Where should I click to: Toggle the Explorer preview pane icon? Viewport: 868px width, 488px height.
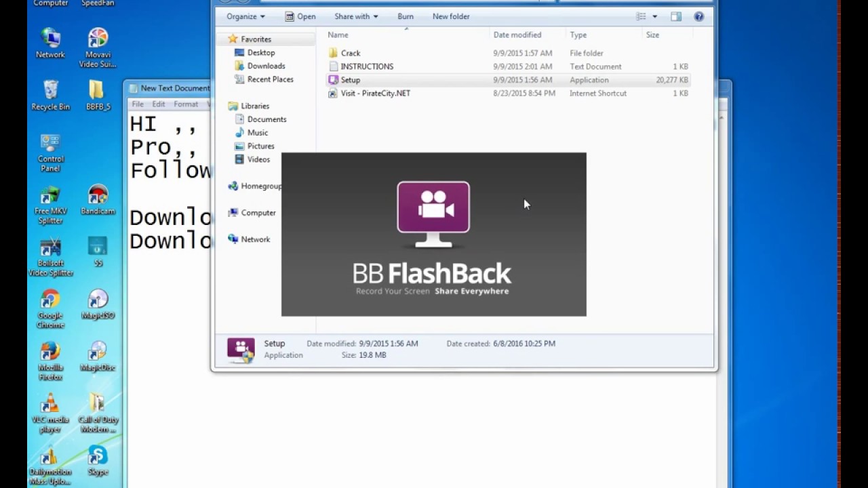676,16
